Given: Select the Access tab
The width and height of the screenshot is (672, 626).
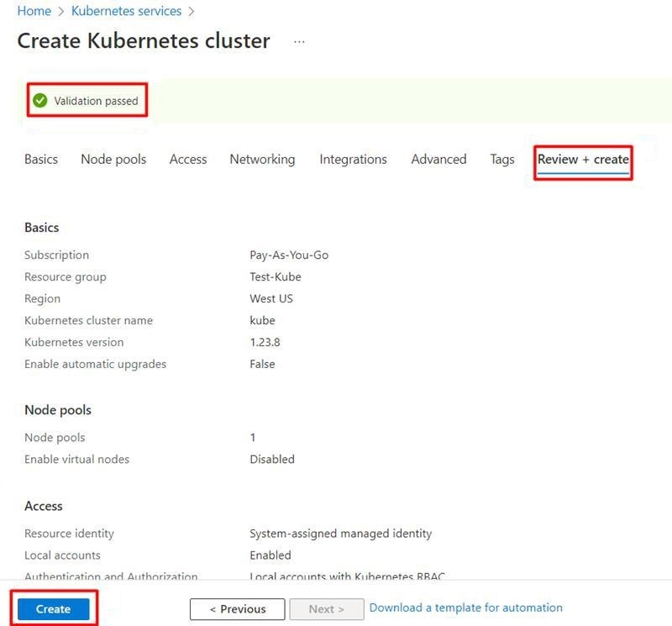Looking at the screenshot, I should (188, 159).
